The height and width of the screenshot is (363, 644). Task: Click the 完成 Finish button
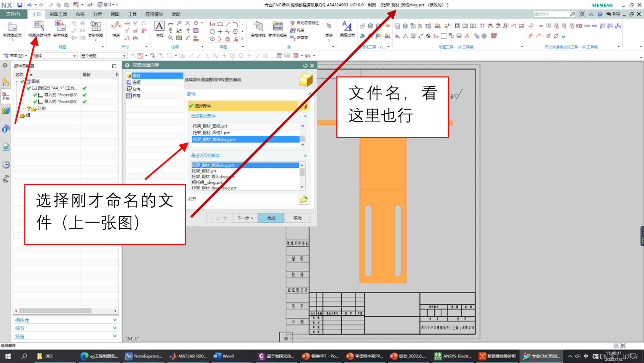(271, 218)
